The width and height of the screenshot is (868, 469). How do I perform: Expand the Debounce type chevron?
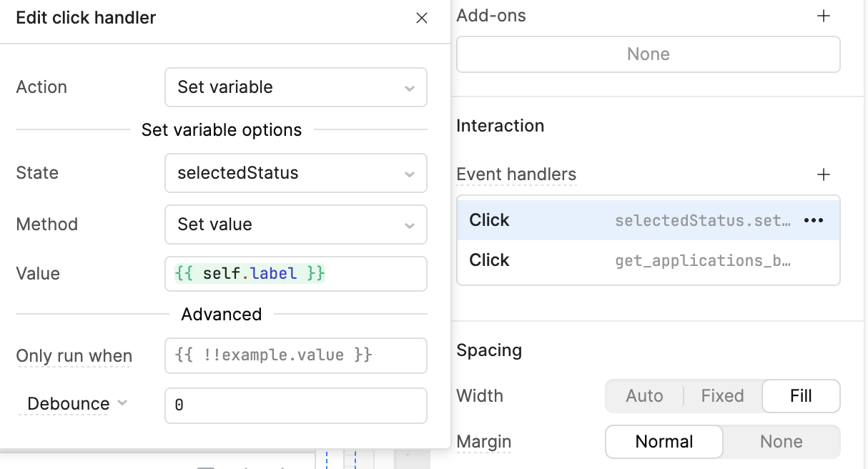point(122,403)
